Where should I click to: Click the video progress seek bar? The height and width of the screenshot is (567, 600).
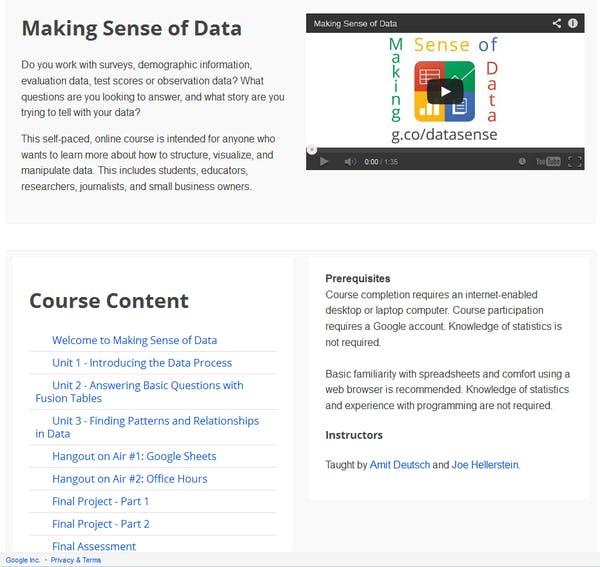(x=445, y=150)
